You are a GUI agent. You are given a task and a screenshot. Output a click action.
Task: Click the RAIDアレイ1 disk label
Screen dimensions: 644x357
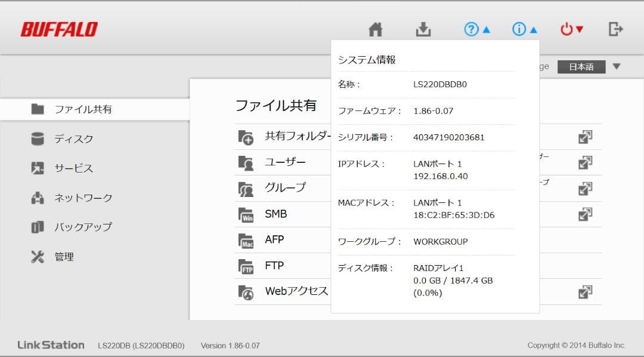pos(438,268)
